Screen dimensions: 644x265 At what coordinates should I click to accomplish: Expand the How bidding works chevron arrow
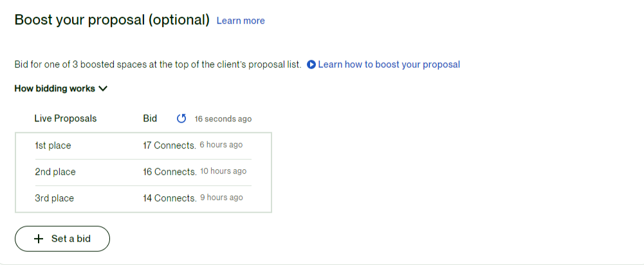103,89
